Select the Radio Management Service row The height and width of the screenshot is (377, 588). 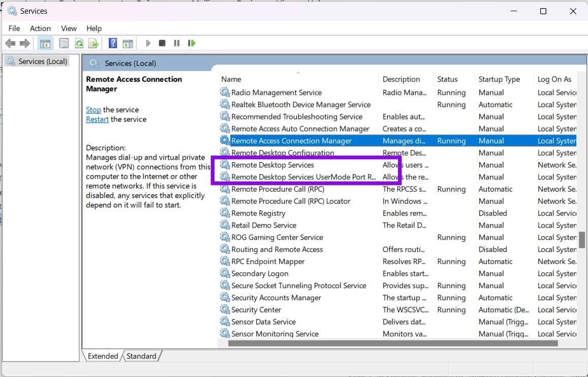click(397, 92)
